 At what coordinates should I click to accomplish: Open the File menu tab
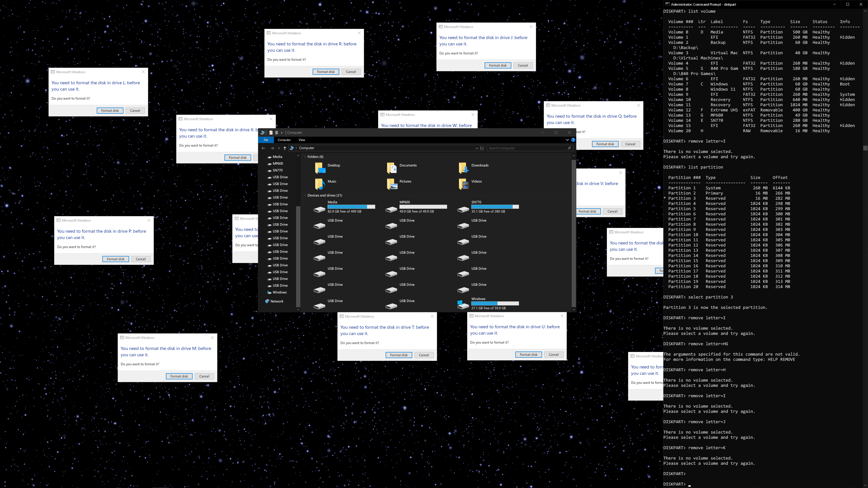[266, 140]
